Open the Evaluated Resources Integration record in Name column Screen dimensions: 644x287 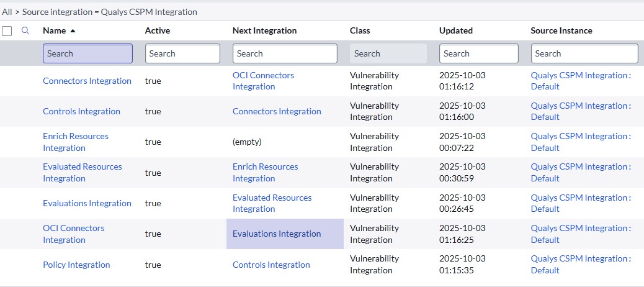tap(83, 172)
